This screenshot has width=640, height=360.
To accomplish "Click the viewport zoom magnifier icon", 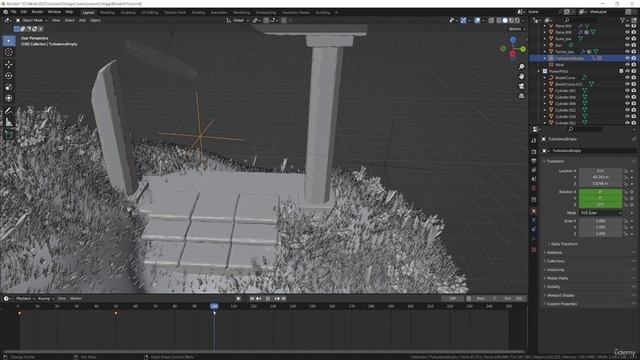I will click(521, 67).
